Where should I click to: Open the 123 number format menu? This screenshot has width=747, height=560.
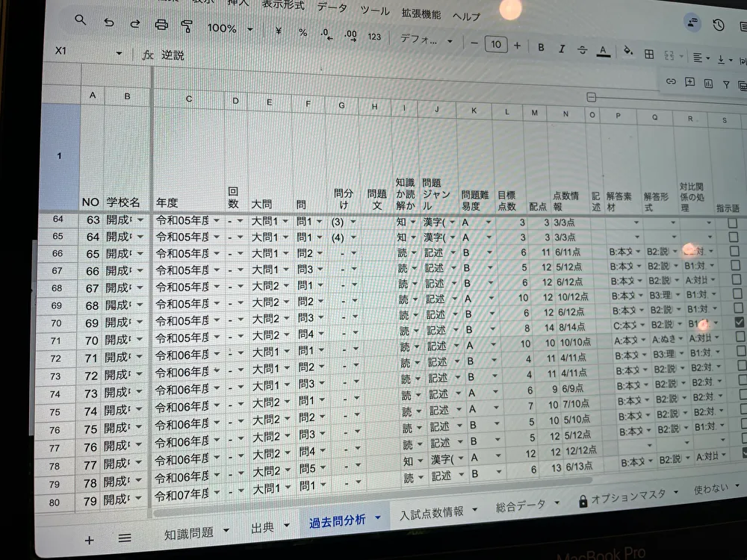pyautogui.click(x=374, y=37)
